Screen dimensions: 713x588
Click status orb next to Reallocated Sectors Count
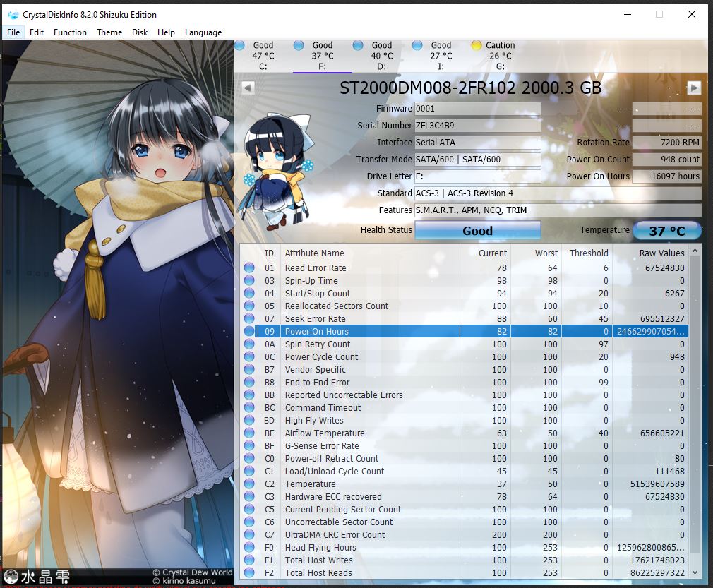pos(249,306)
